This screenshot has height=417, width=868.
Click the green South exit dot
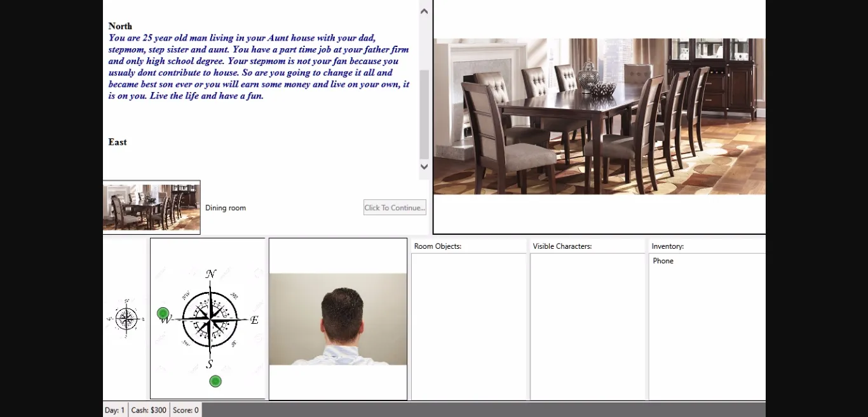point(215,381)
